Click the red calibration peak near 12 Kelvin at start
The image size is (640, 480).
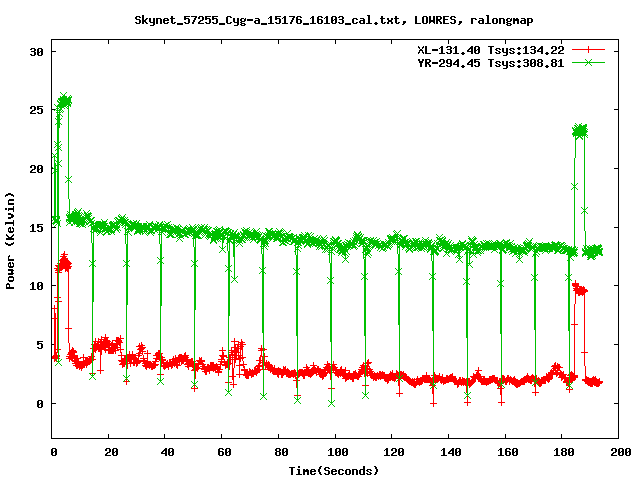click(64, 263)
